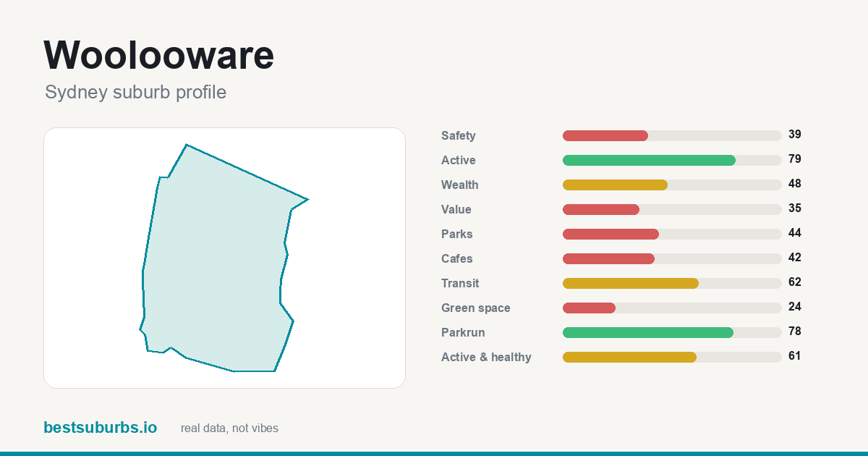Click the Parks score 44
This screenshot has width=868, height=456.
tap(795, 233)
